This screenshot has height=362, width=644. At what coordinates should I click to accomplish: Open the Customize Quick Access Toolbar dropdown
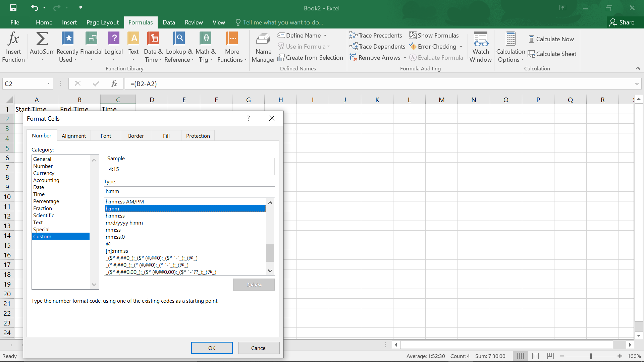click(x=80, y=7)
